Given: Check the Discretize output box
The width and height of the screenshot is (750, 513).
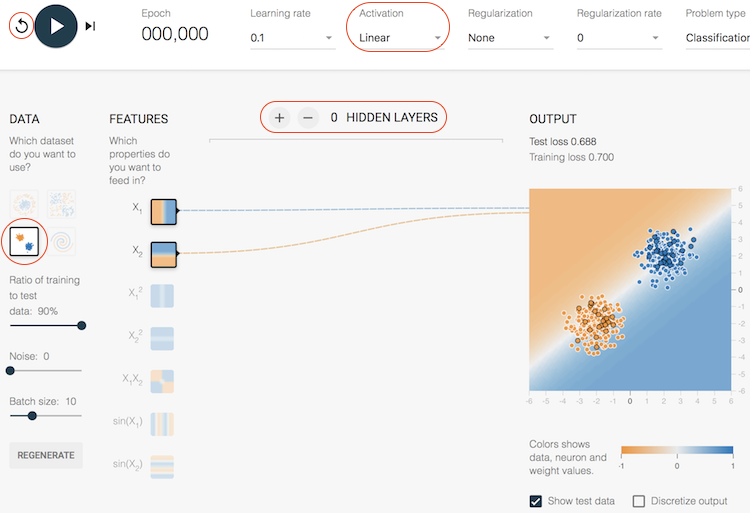Looking at the screenshot, I should [639, 501].
